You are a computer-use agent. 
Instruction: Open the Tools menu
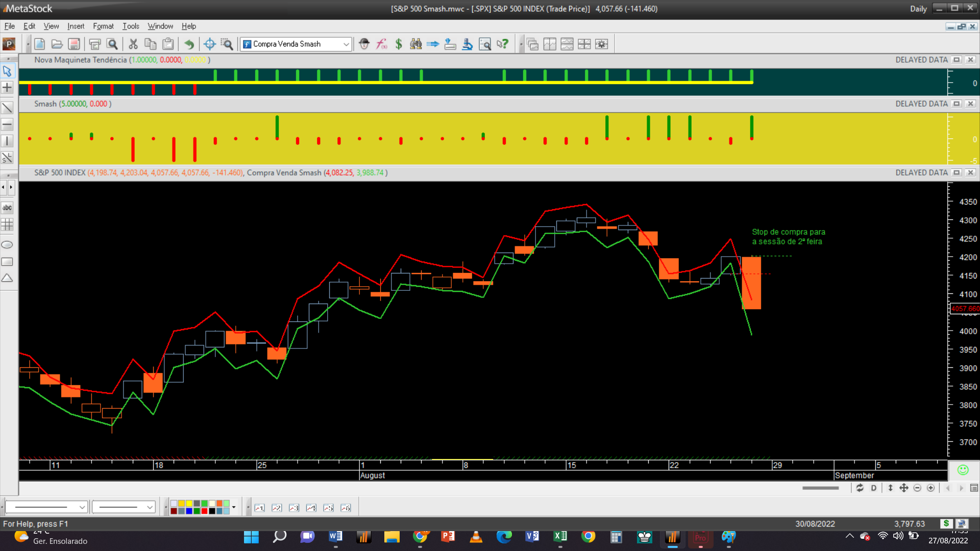(131, 26)
